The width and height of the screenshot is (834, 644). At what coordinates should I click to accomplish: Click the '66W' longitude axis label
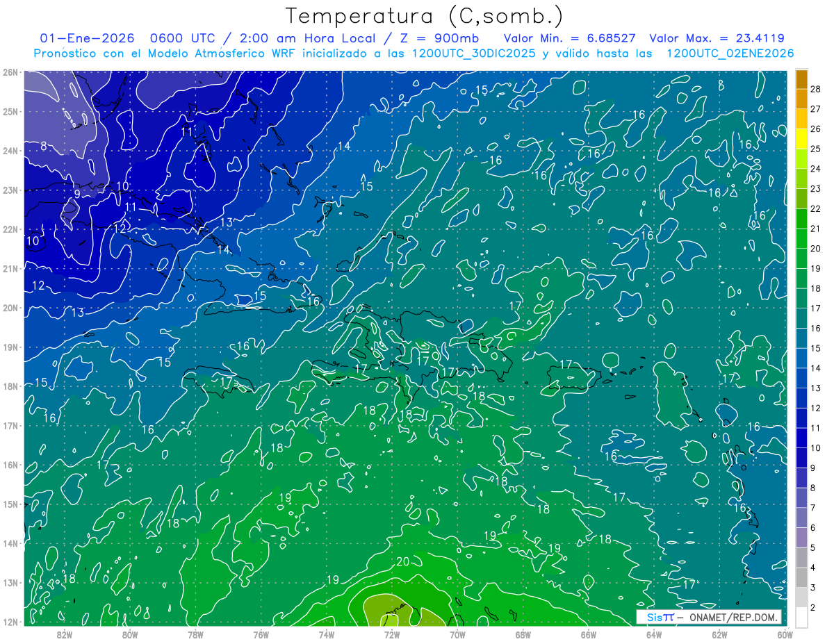click(589, 634)
